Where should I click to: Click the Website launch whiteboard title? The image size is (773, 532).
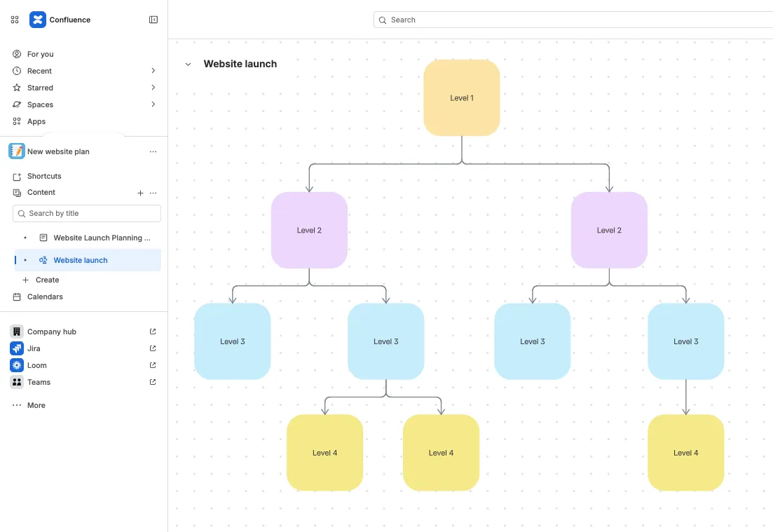[x=240, y=64]
